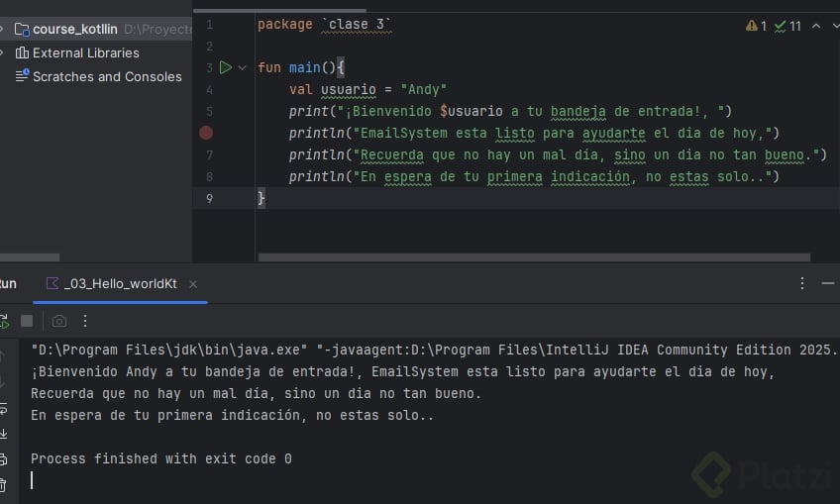This screenshot has width=840, height=504.
Task: Click the Stop process square icon
Action: pos(27,321)
